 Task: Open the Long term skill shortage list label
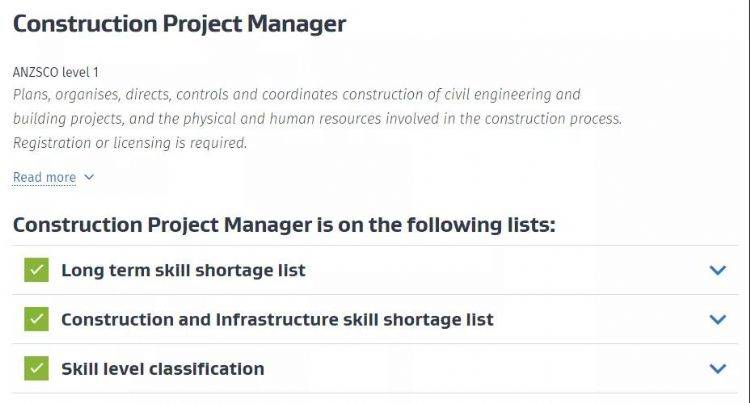(x=183, y=271)
